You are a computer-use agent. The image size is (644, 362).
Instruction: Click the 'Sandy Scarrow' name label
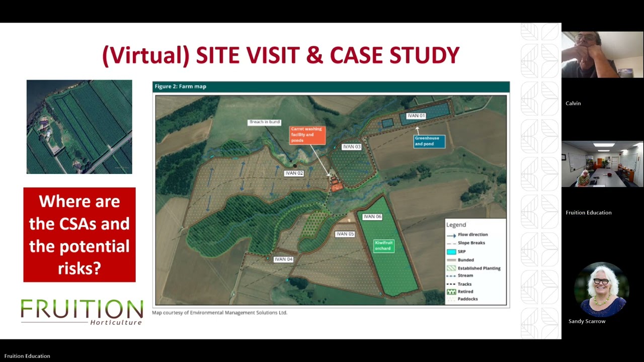tap(587, 321)
